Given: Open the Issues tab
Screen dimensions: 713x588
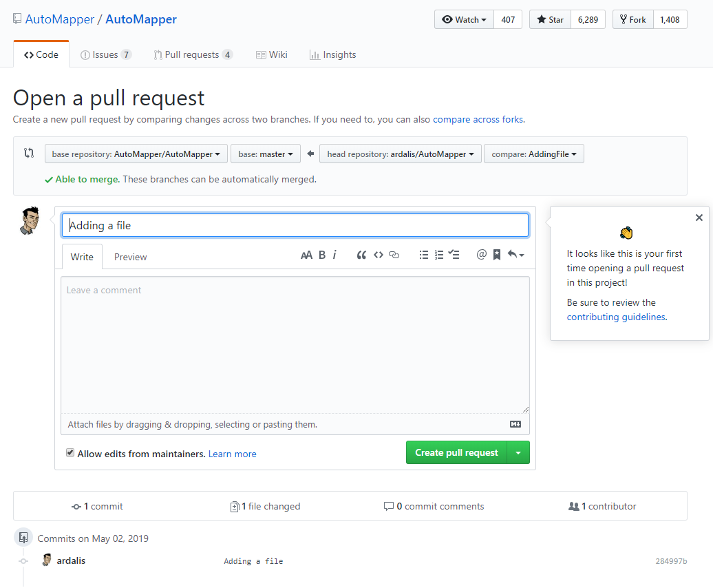Looking at the screenshot, I should [106, 54].
